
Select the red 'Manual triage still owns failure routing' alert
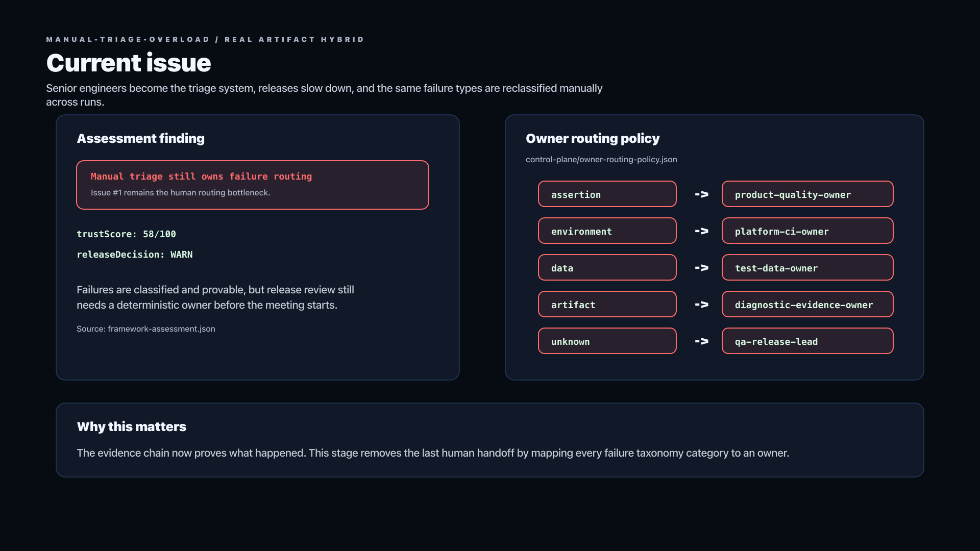click(x=253, y=185)
